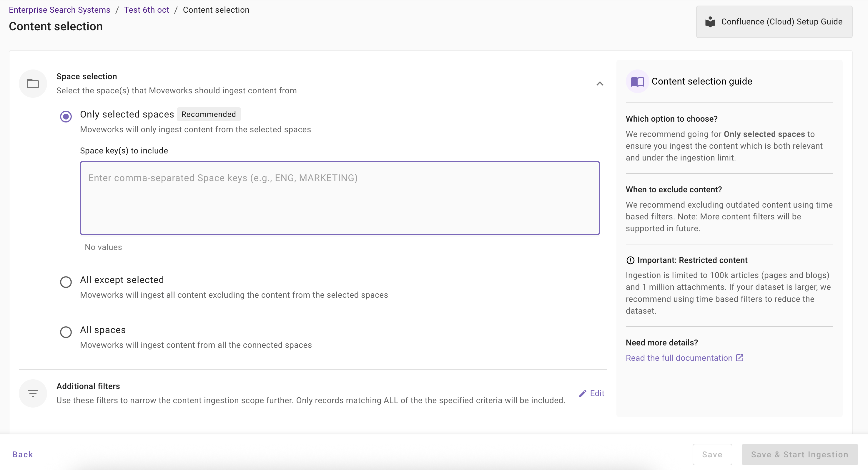The width and height of the screenshot is (868, 470).
Task: Choose the All except selected option
Action: 66,282
